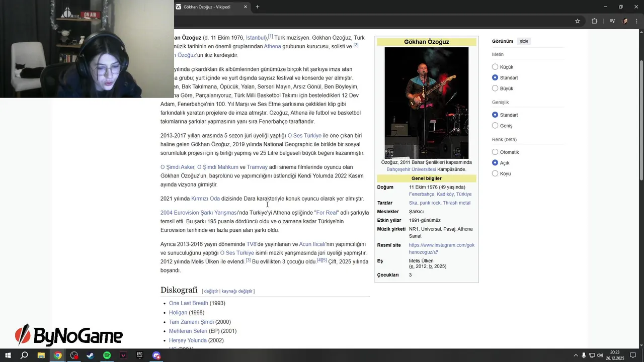Open the volume tray icon
Image resolution: width=644 pixels, height=362 pixels.
600,355
